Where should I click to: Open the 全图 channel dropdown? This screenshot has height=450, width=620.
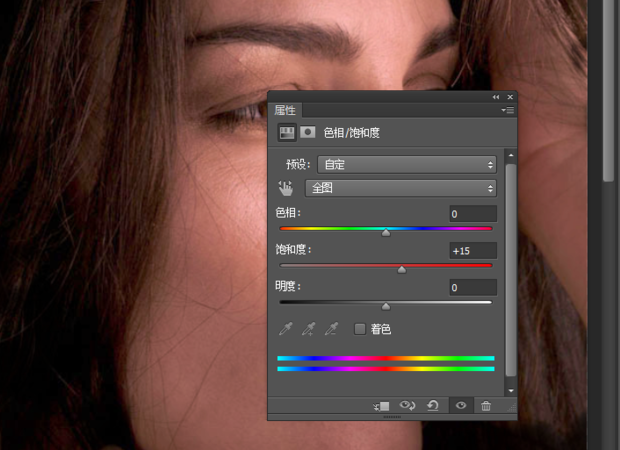pyautogui.click(x=401, y=188)
